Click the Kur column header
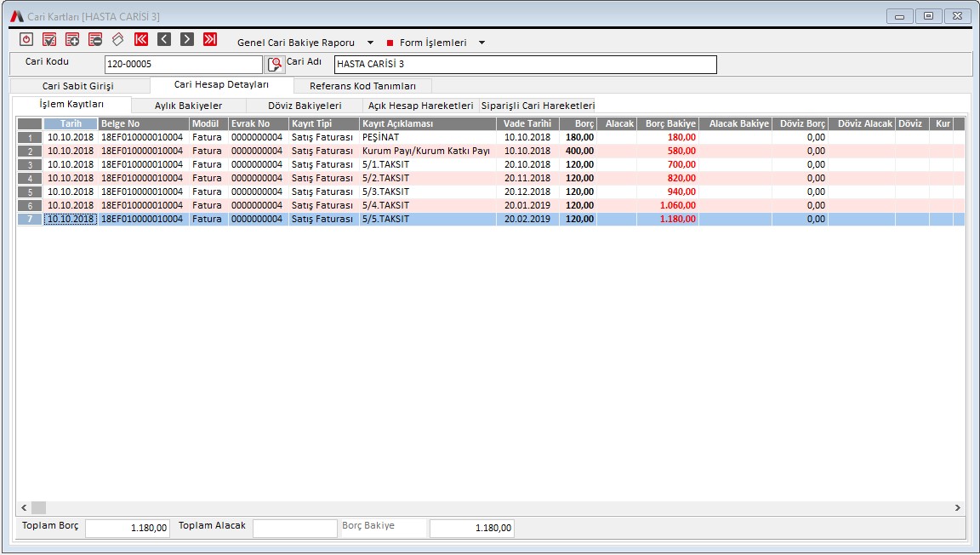 click(x=942, y=124)
